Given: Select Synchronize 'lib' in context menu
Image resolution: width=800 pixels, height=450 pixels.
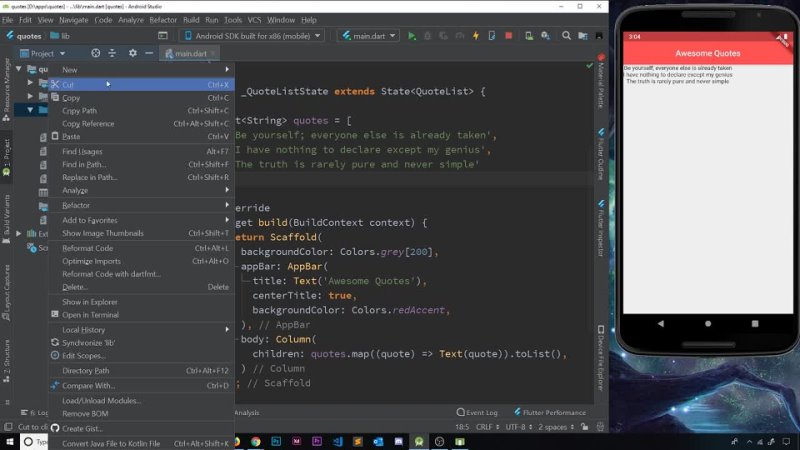Looking at the screenshot, I should [141, 343].
